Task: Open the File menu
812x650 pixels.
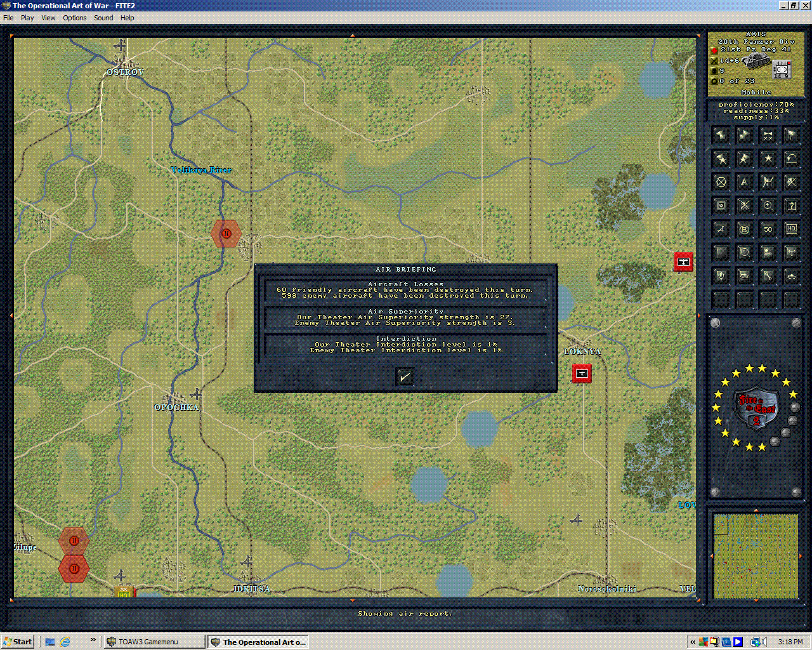Action: [x=8, y=18]
